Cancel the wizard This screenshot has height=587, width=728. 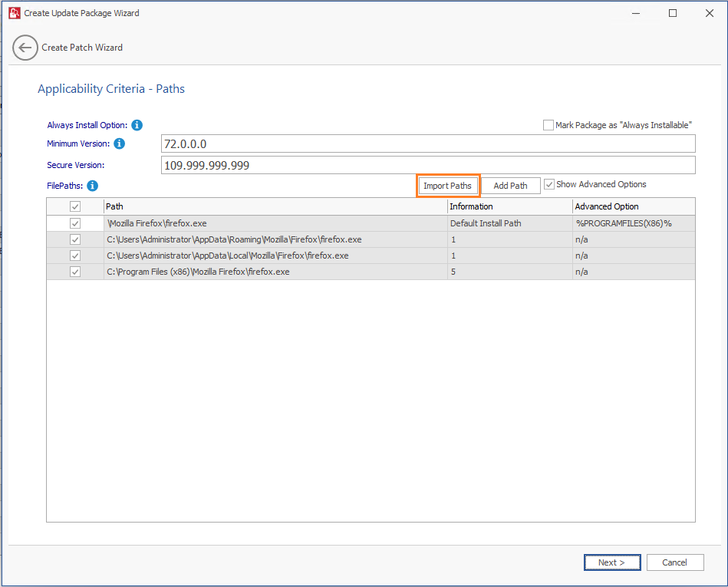[x=675, y=562]
